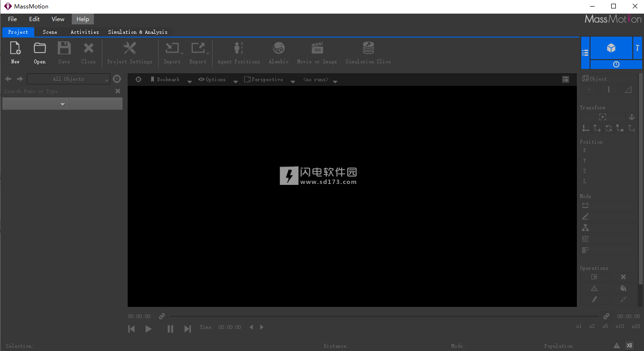This screenshot has width=644, height=351.
Task: Set playback speed to x2
Action: pos(592,327)
